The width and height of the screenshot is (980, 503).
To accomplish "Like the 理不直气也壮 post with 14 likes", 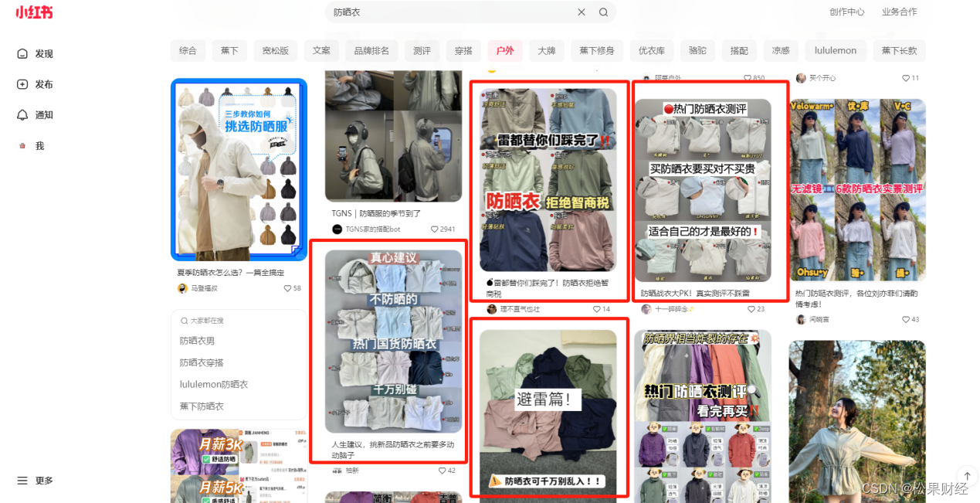I will (602, 309).
